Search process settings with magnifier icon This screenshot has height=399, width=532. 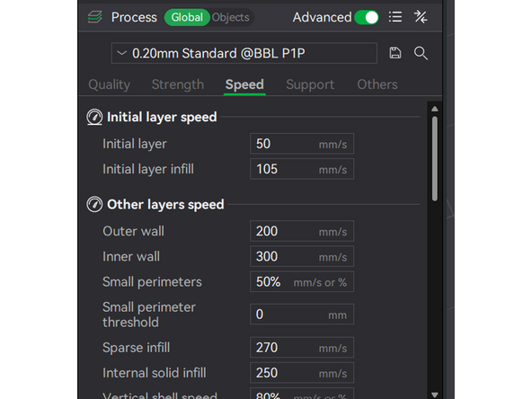click(421, 53)
